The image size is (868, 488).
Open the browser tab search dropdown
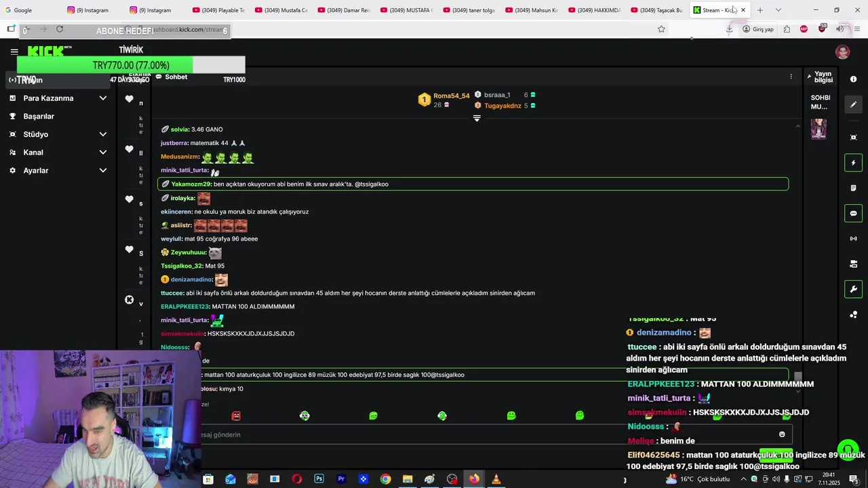click(778, 10)
